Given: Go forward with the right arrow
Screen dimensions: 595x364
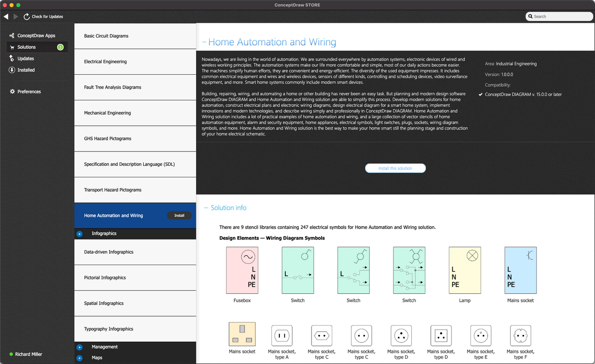Looking at the screenshot, I should (x=16, y=17).
